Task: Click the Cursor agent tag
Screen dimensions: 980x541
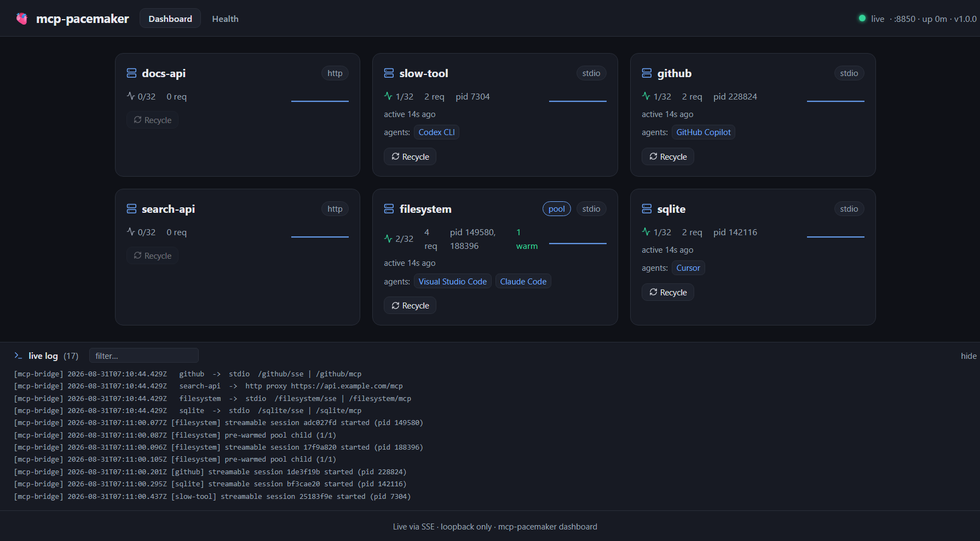Action: click(x=688, y=268)
